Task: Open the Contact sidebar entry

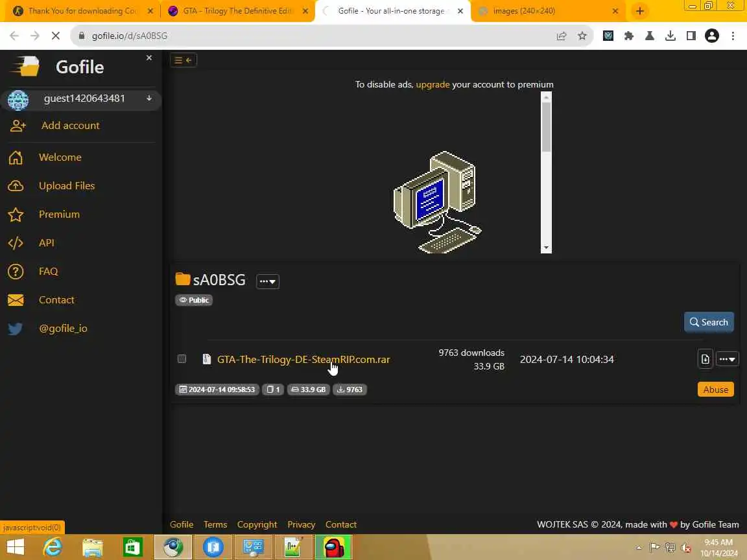Action: pos(56,300)
